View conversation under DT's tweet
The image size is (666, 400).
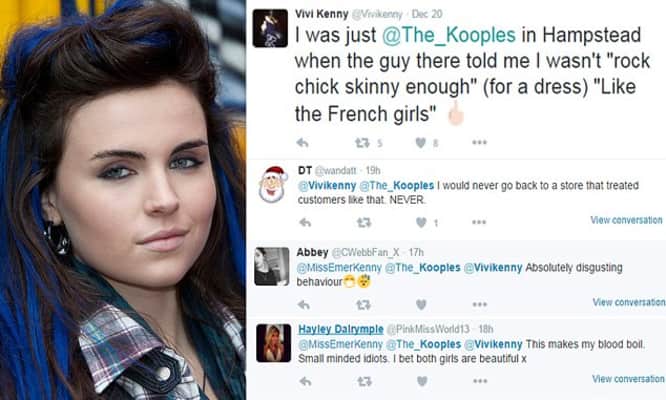pos(626,220)
